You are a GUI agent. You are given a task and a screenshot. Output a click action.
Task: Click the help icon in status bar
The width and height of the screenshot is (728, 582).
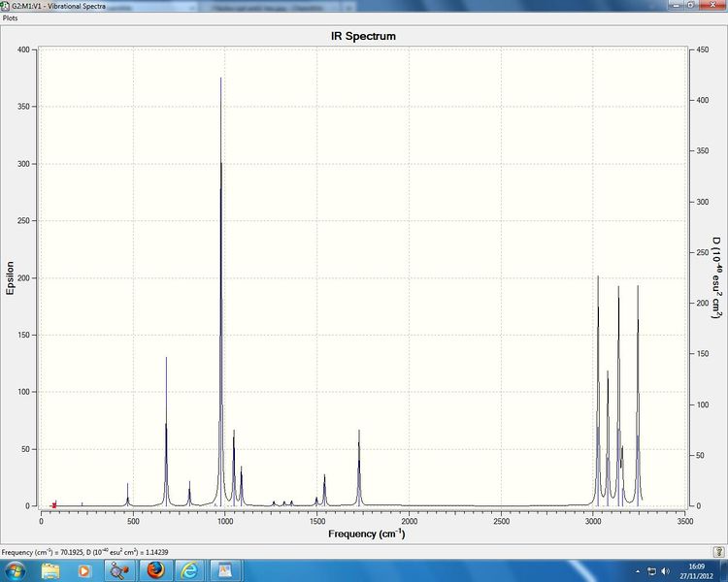[x=717, y=552]
